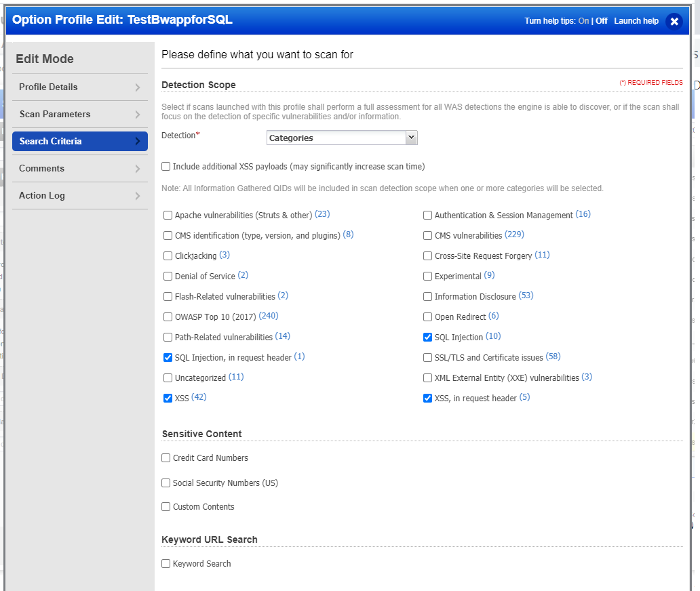Viewport: 700px width, 591px height.
Task: Check XML External Entity (XXE) vulnerabilities
Action: [x=428, y=378]
